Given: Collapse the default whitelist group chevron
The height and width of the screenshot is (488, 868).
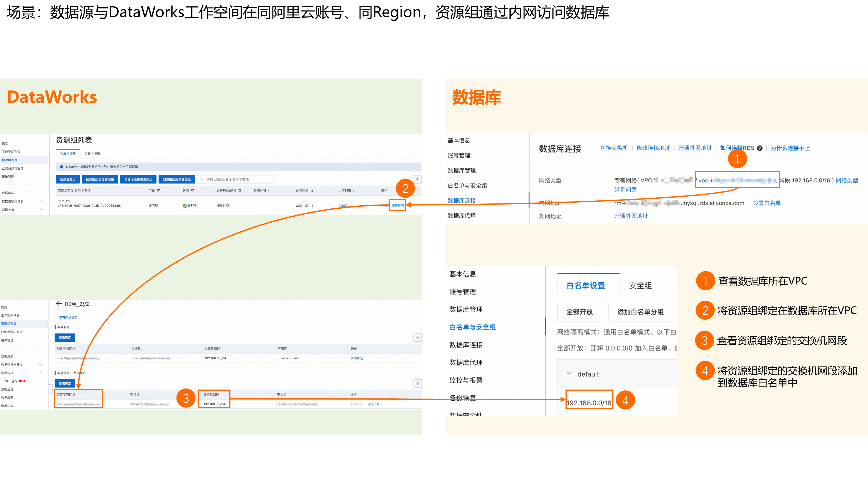Looking at the screenshot, I should pos(569,373).
